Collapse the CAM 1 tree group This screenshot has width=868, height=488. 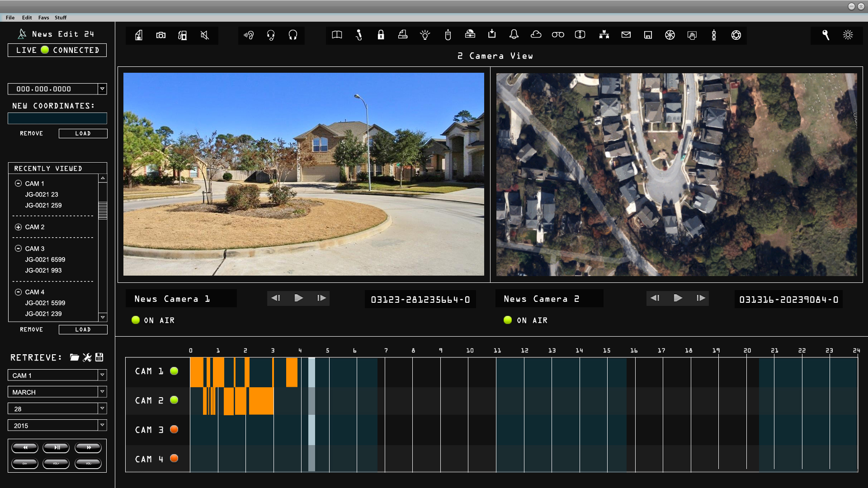[x=18, y=183]
